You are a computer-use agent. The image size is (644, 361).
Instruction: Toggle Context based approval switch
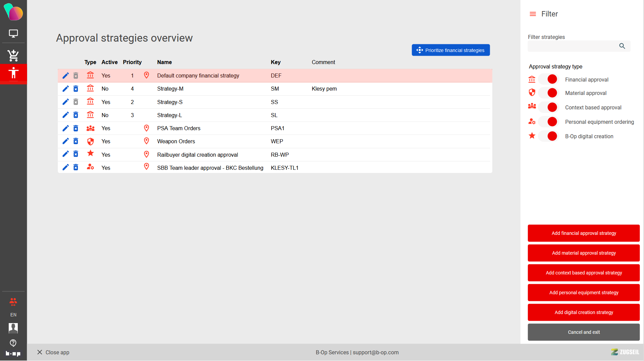point(548,107)
